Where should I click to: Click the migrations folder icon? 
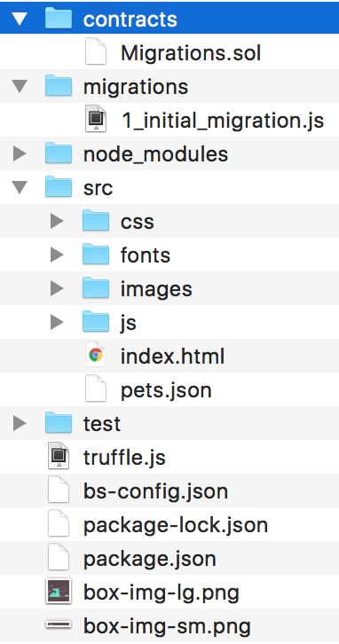pos(59,85)
